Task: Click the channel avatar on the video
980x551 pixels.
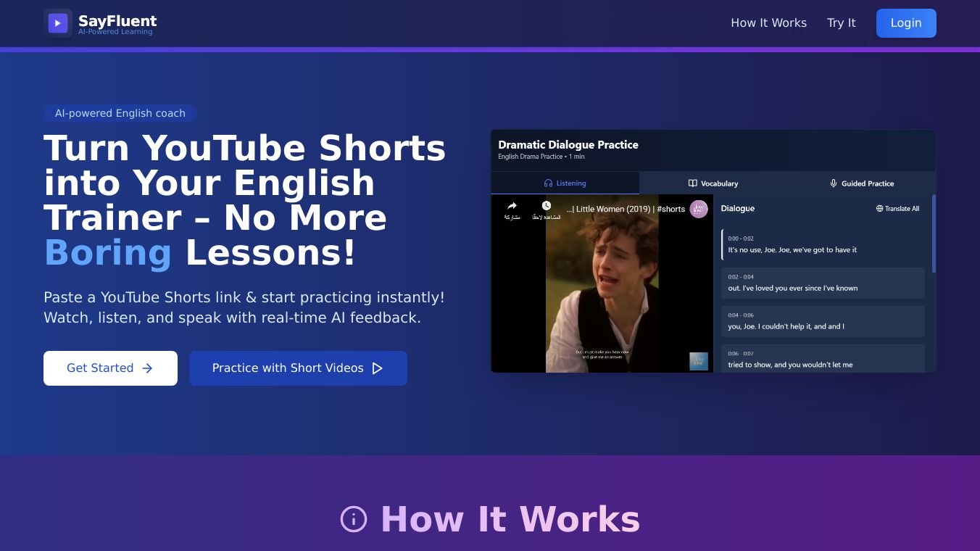Action: tap(699, 209)
